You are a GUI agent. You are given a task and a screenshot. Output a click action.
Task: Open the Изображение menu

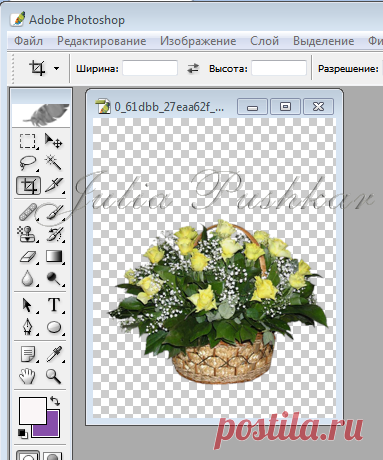[x=198, y=41]
